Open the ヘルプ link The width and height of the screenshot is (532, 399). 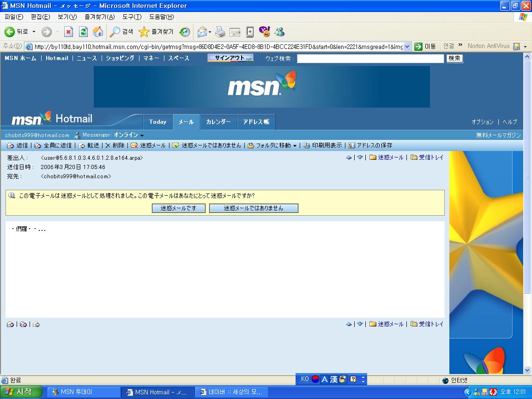coord(510,122)
